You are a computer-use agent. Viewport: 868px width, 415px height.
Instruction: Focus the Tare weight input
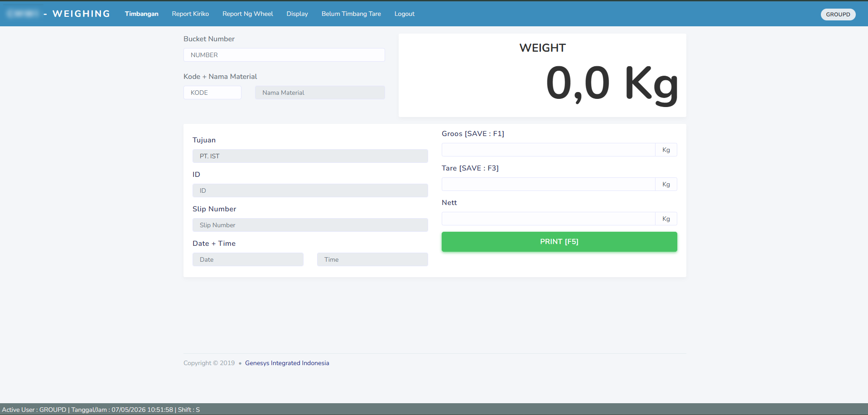point(549,184)
